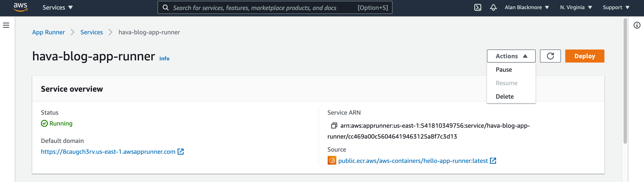644x182 pixels.
Task: Expand the Services dropdown in top bar
Action: (x=57, y=7)
